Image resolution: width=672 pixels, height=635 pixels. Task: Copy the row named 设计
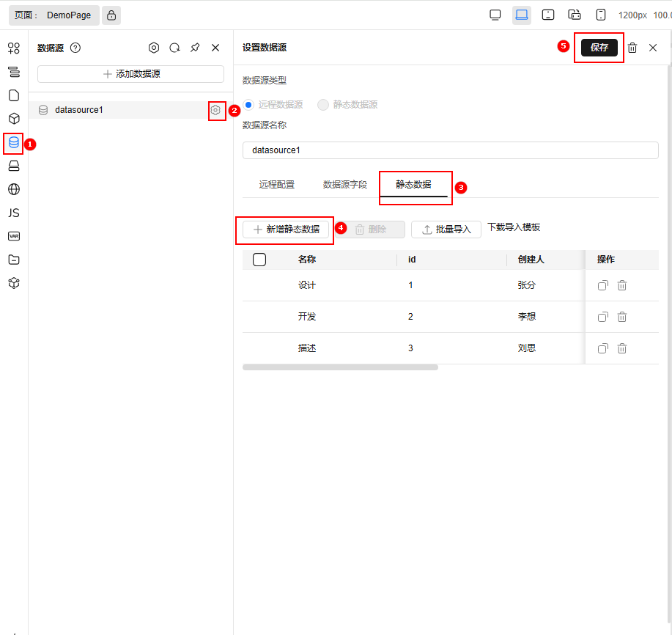coord(602,285)
